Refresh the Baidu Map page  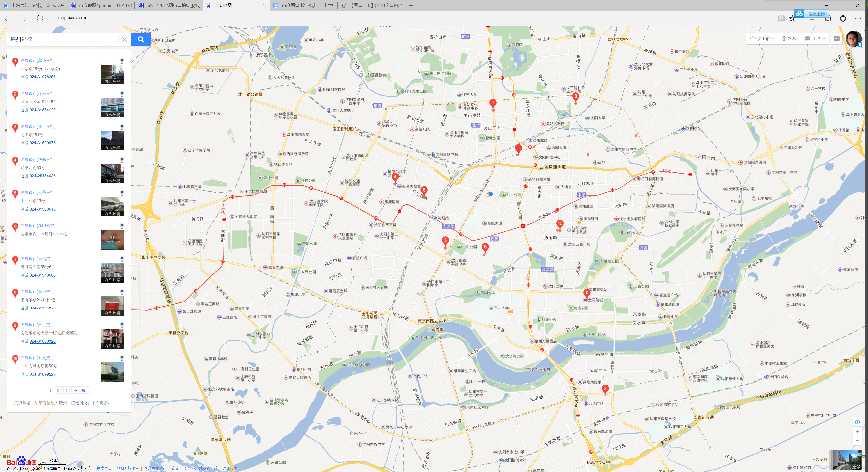(x=40, y=18)
